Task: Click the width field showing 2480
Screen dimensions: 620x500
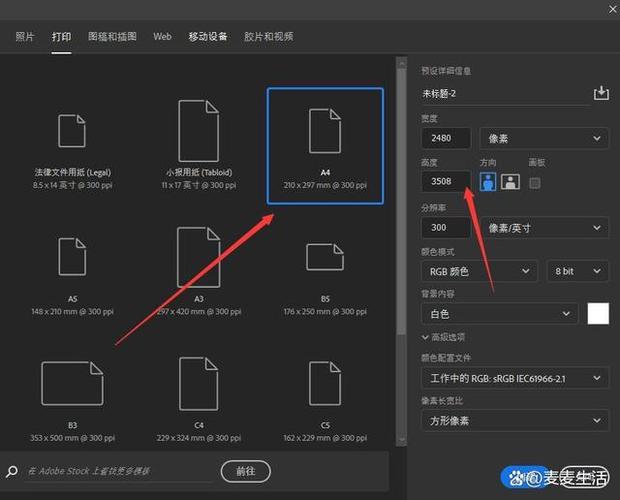Action: 446,138
